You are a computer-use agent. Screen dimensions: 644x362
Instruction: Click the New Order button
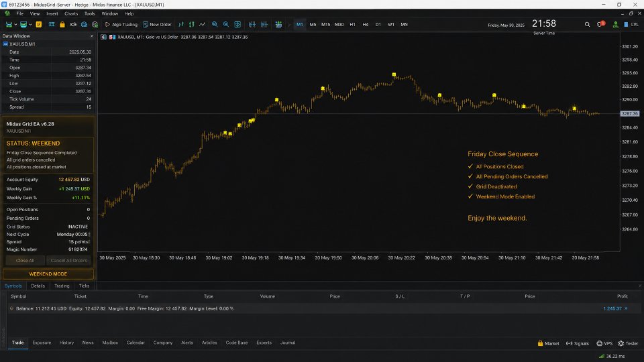[157, 25]
